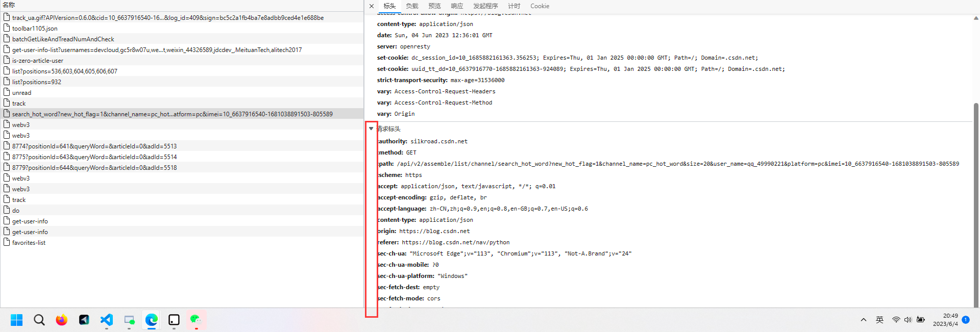Open the 响应 tab
The width and height of the screenshot is (980, 332).
pos(457,6)
